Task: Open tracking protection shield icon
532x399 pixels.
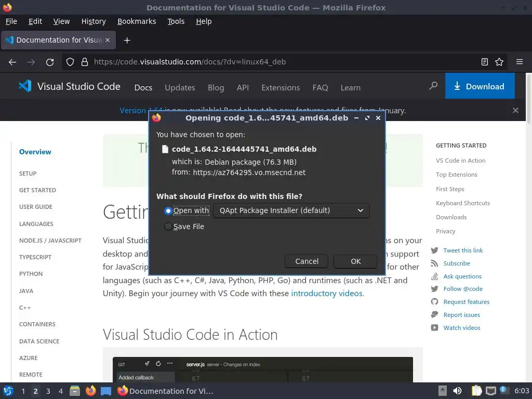Action: point(70,62)
